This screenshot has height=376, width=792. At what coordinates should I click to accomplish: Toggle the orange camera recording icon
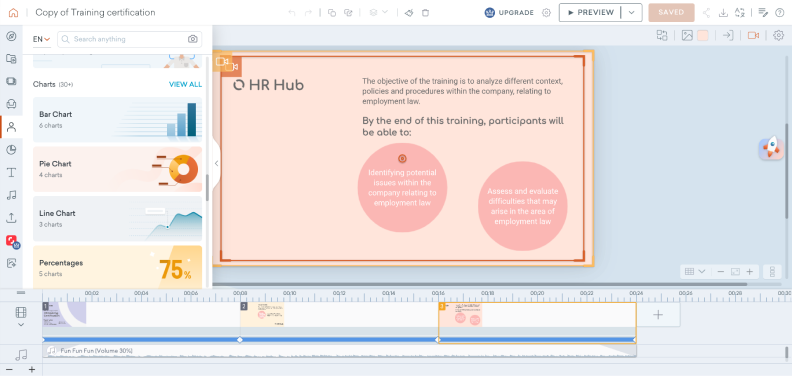[754, 35]
